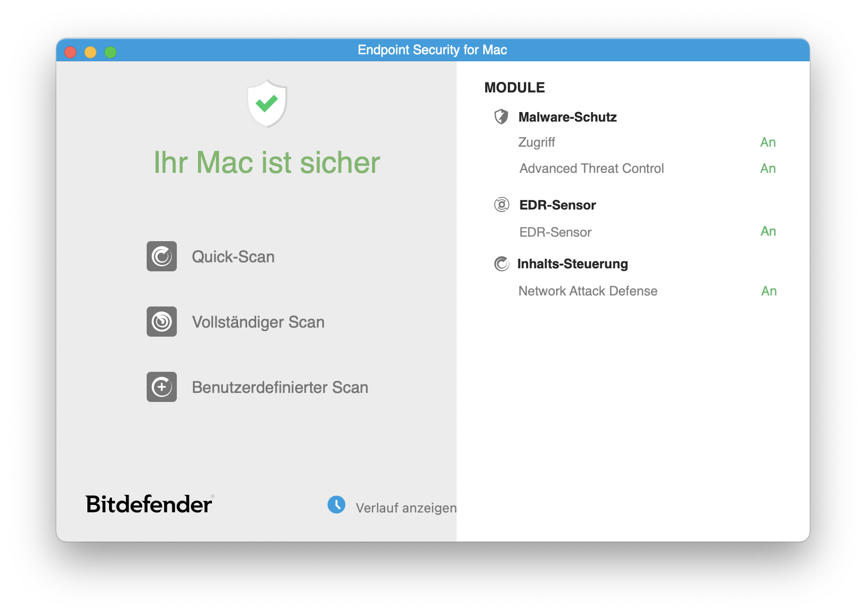Screen dimensions: 866x616
Task: Click An status for EDR-Sensor
Action: coord(768,231)
